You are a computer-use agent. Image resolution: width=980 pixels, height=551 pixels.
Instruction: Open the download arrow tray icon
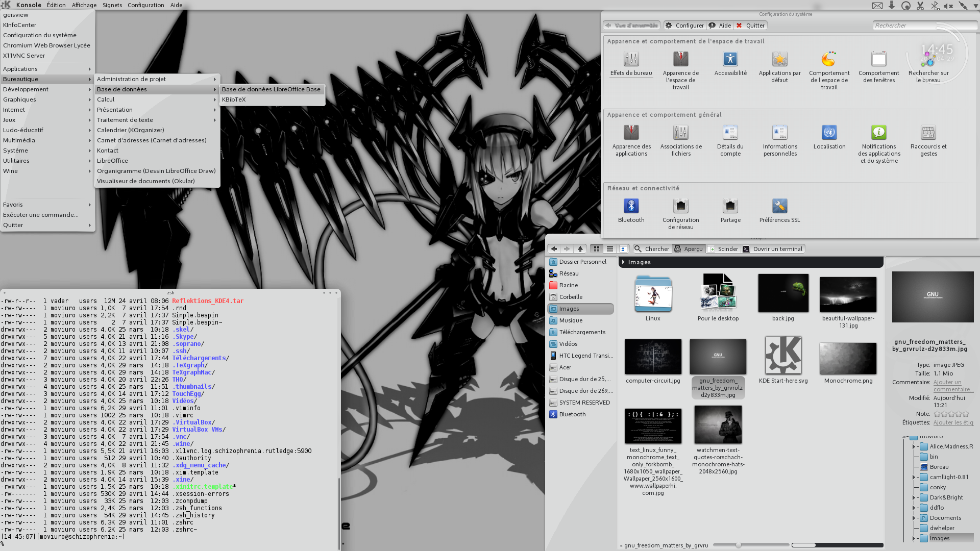tap(892, 6)
